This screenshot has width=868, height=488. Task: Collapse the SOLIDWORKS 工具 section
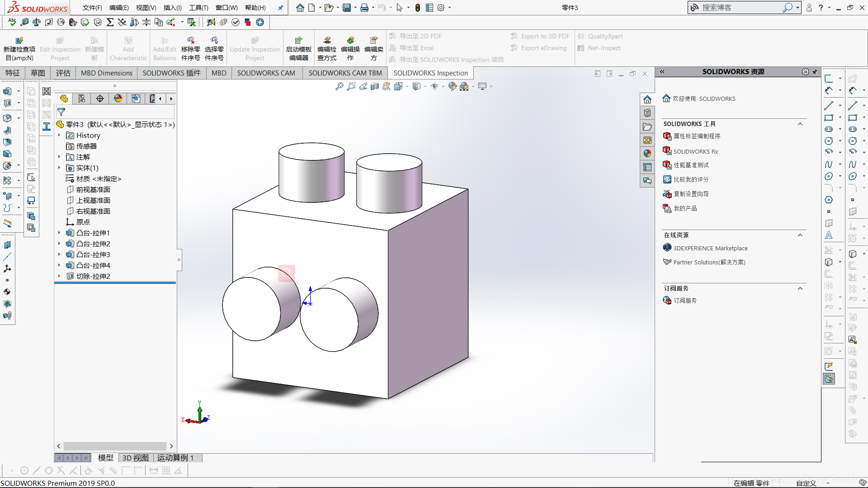pyautogui.click(x=800, y=124)
